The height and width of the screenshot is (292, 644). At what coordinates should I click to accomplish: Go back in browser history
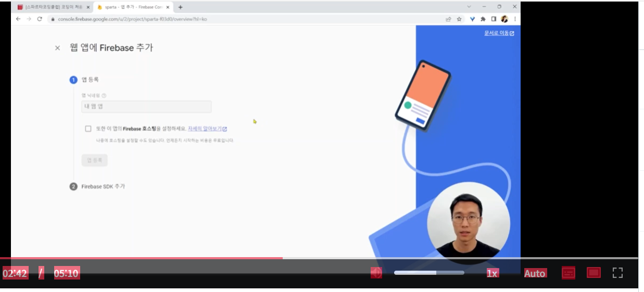pyautogui.click(x=19, y=19)
